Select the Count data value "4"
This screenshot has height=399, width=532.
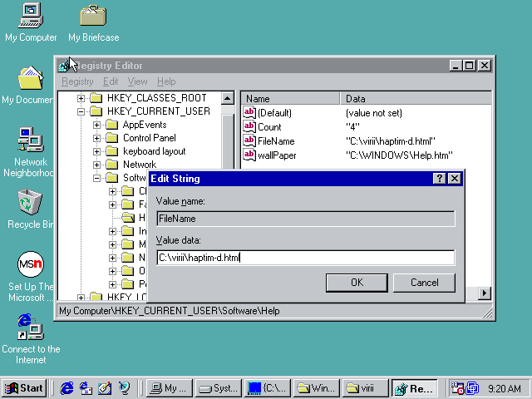(352, 127)
